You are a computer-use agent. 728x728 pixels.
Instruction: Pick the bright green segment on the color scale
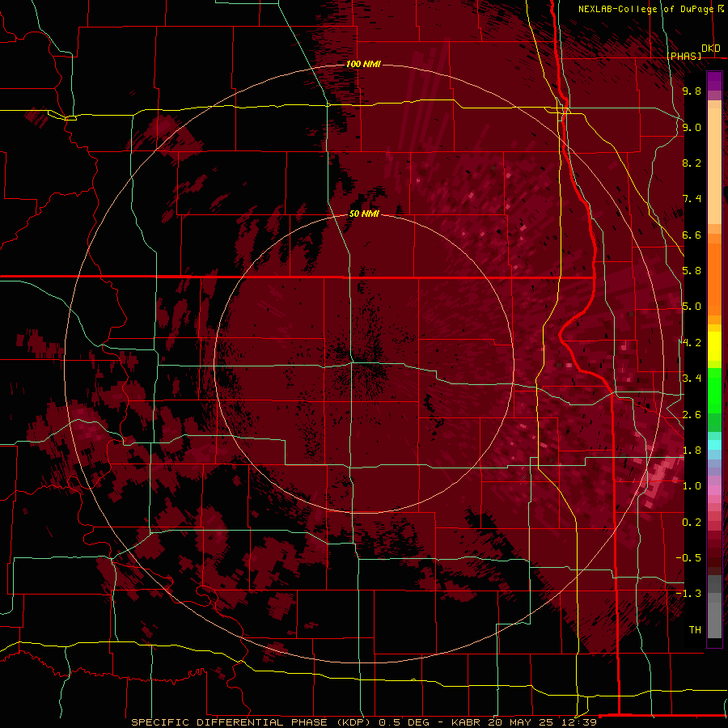point(714,390)
